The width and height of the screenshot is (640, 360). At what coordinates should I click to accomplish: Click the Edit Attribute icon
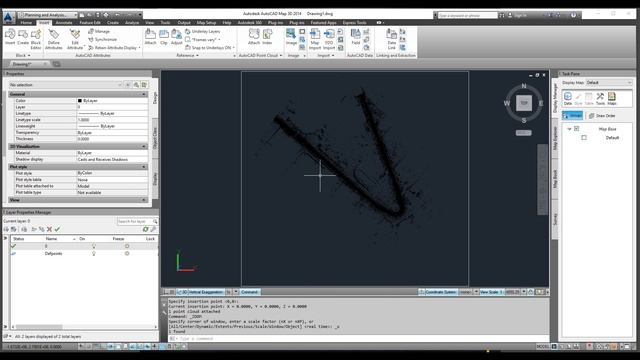(75, 39)
